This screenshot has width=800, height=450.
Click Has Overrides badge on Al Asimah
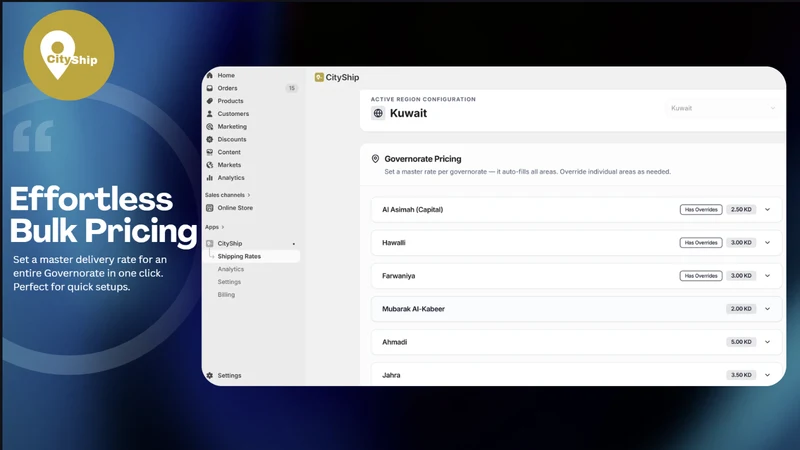(701, 210)
